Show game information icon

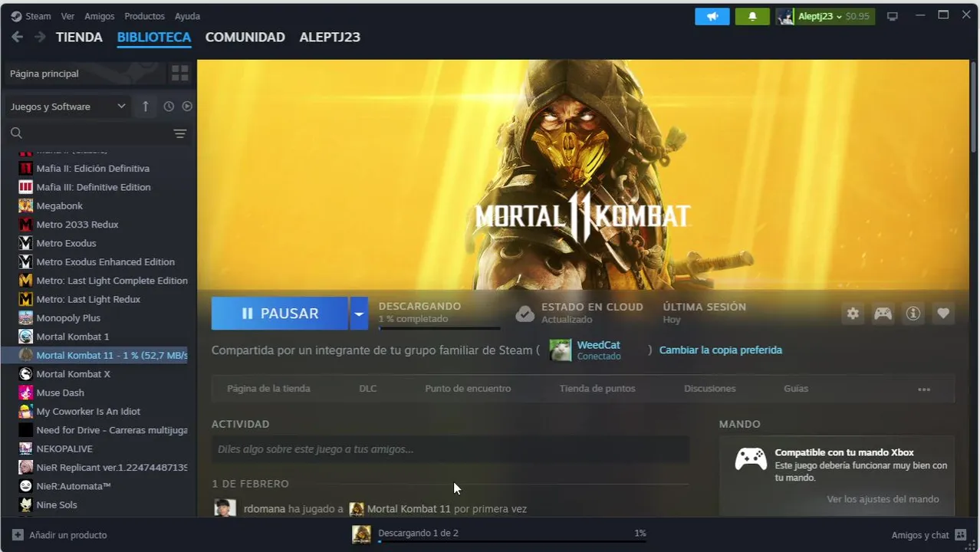pos(913,313)
